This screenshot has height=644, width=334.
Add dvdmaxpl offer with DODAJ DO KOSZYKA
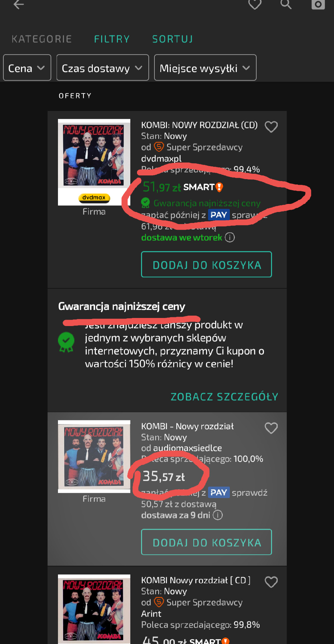[x=206, y=265]
